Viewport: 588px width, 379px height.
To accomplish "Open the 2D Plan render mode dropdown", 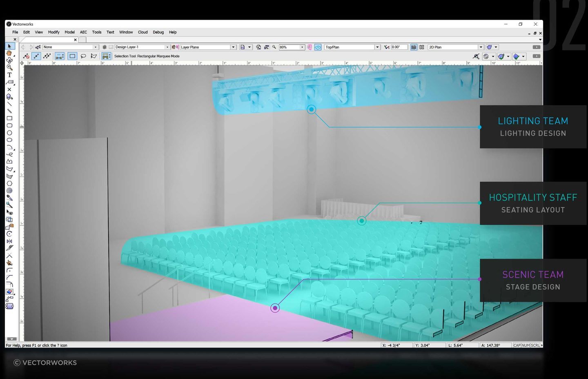I will [481, 47].
